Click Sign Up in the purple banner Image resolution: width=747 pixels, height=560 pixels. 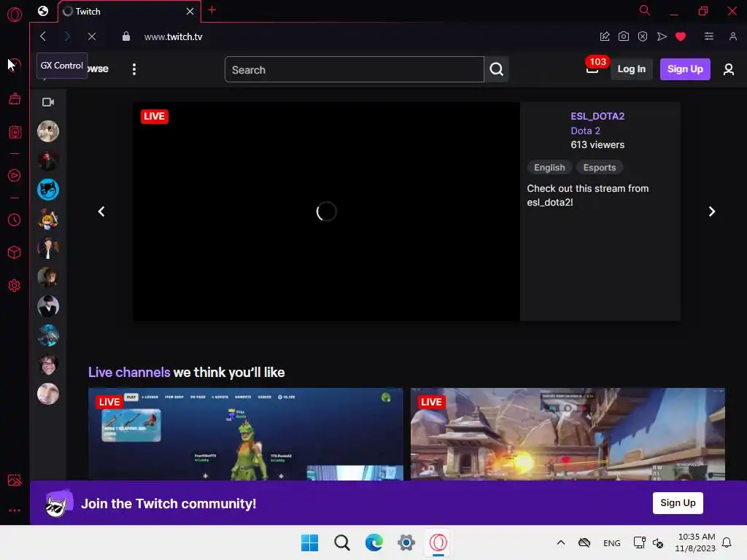pos(678,503)
